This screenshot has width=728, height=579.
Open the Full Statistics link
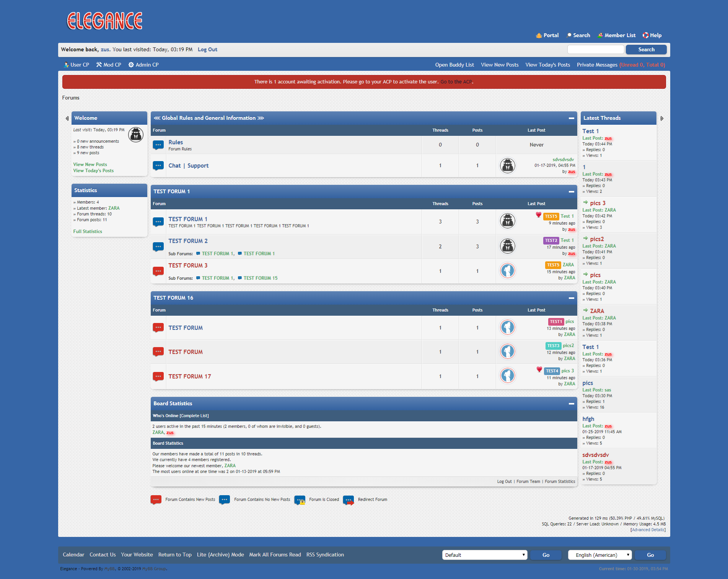tap(88, 232)
